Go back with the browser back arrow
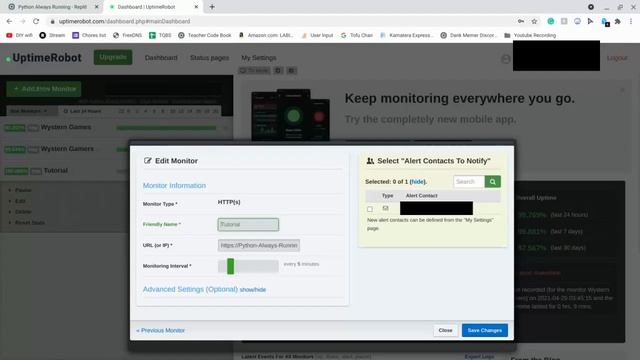Screen dimensions: 640x360 pyautogui.click(x=9, y=21)
